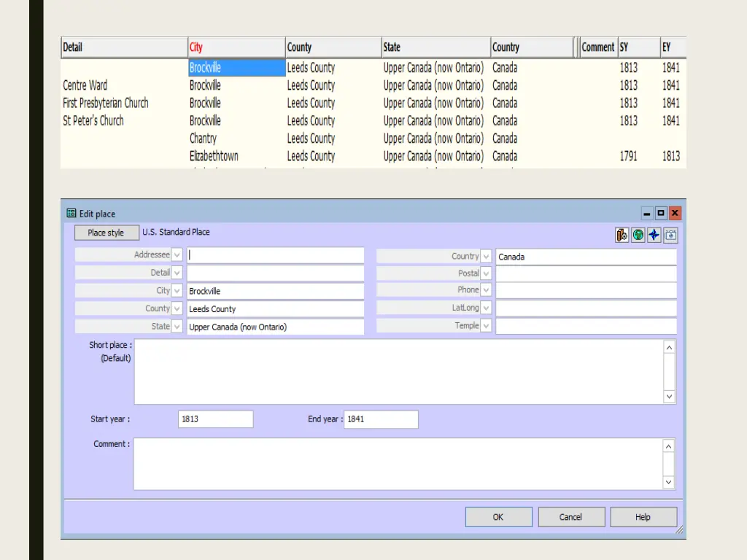Click into the LatLong input field
This screenshot has height=560, width=747.
pyautogui.click(x=586, y=308)
